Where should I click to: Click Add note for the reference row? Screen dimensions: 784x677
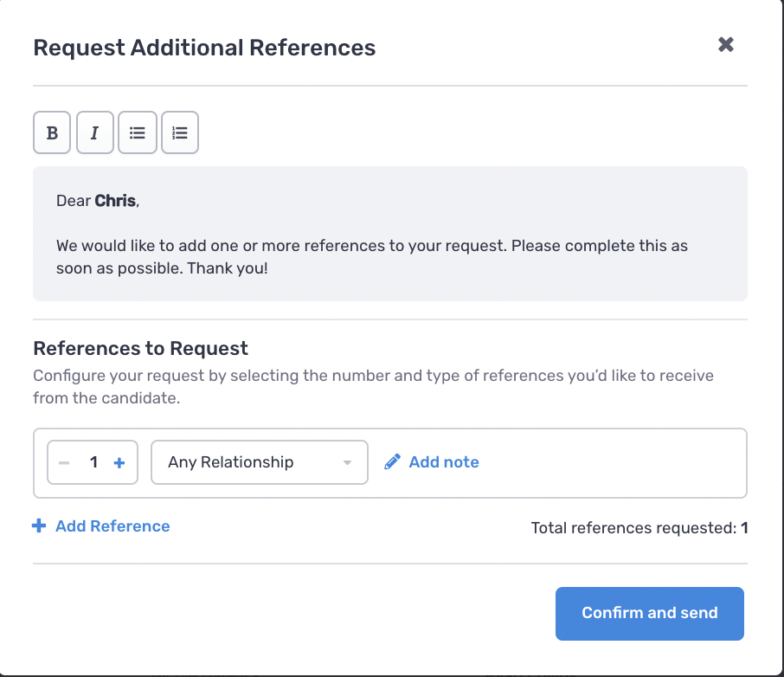point(443,461)
